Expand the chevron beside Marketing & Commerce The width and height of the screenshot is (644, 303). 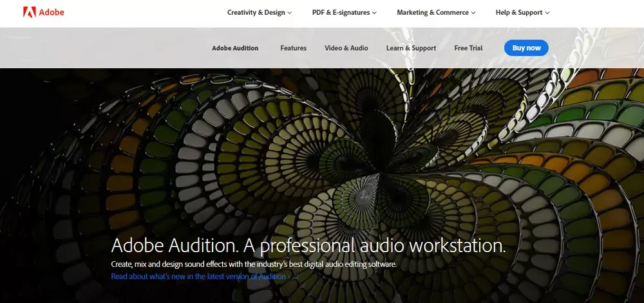coord(473,13)
